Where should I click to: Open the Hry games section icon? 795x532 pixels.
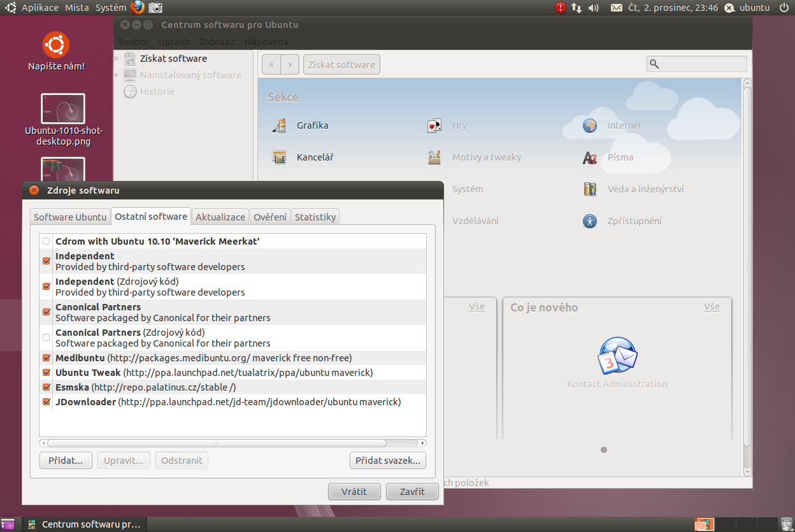[434, 126]
